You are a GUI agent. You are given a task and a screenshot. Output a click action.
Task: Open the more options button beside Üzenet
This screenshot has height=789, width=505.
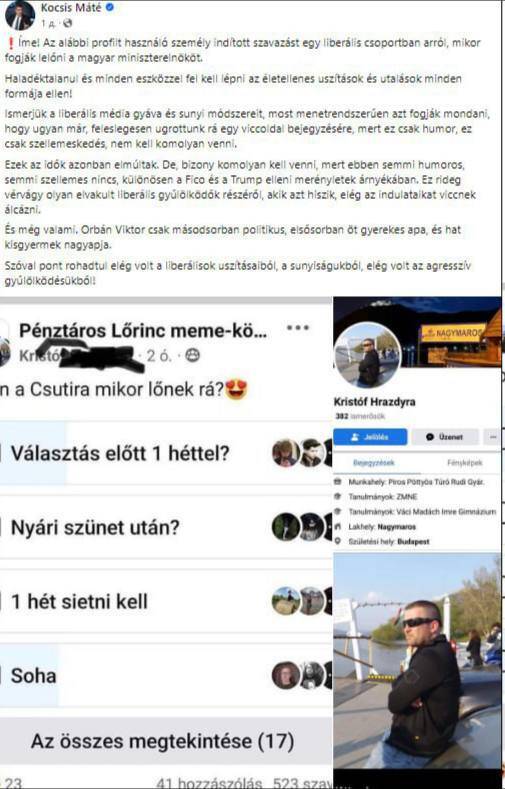pyautogui.click(x=492, y=437)
